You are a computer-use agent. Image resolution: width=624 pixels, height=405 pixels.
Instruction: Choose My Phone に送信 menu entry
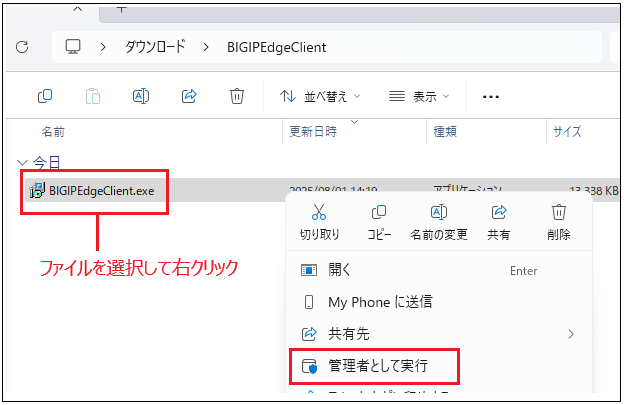(439, 302)
